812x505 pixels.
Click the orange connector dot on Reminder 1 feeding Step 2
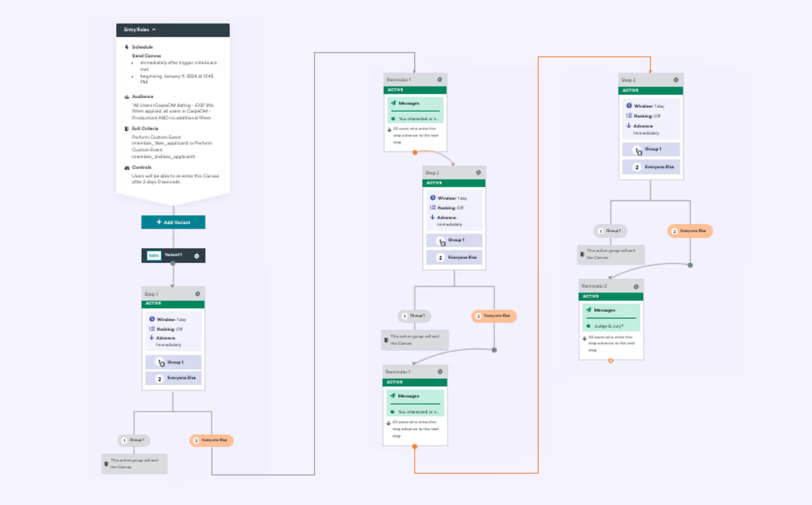415,152
